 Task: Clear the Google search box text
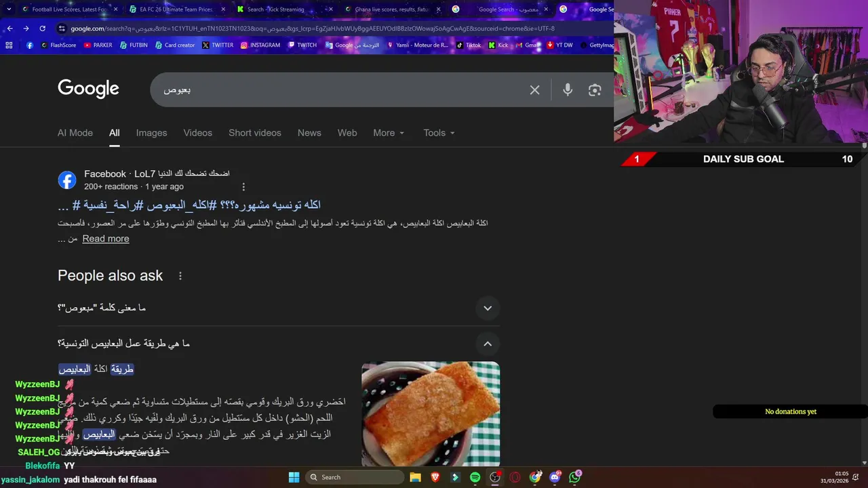(x=534, y=90)
